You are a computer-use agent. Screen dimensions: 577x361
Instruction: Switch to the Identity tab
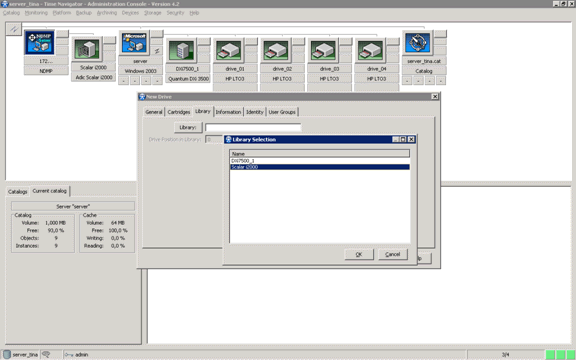point(255,112)
